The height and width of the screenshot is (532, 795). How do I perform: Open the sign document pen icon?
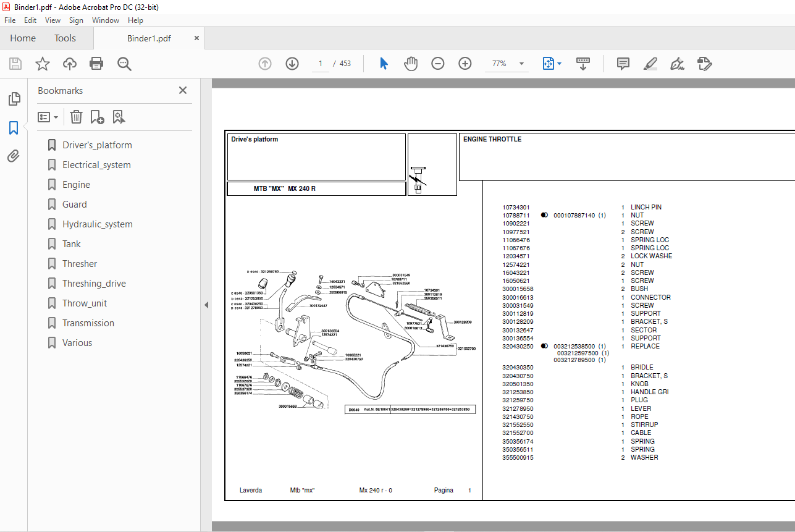coord(677,64)
